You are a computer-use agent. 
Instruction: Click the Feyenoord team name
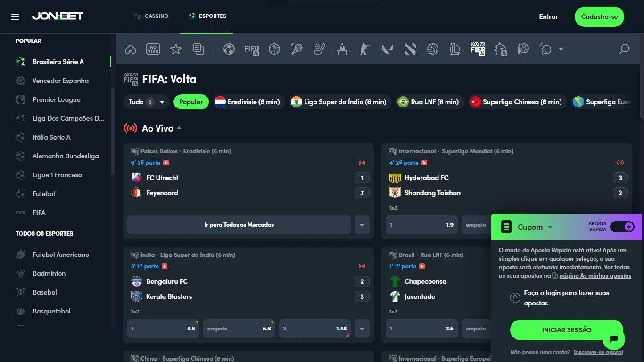pyautogui.click(x=162, y=193)
